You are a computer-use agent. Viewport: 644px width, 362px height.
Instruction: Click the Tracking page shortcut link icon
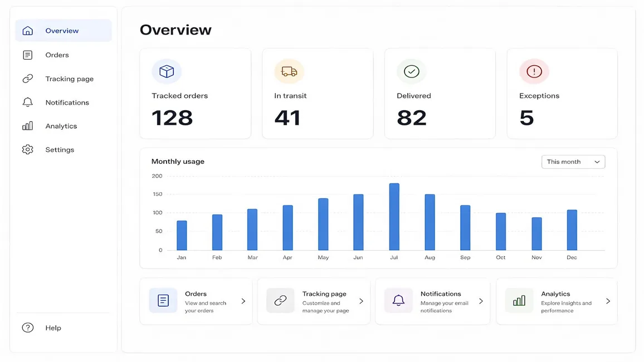tap(281, 300)
